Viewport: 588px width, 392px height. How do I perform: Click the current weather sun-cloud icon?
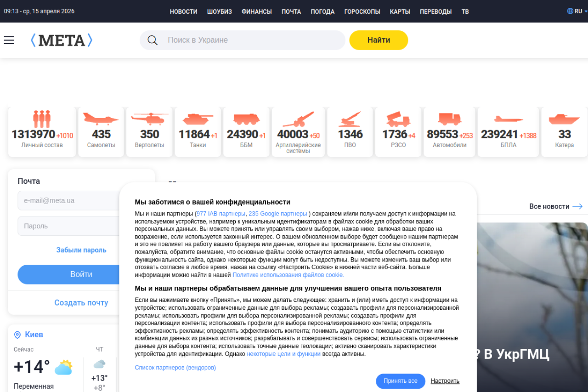click(64, 367)
